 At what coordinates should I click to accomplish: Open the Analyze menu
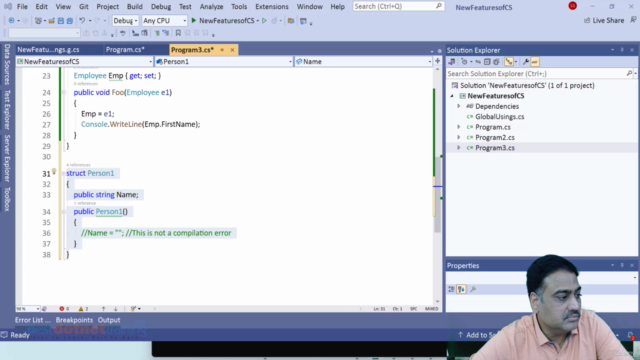211,7
